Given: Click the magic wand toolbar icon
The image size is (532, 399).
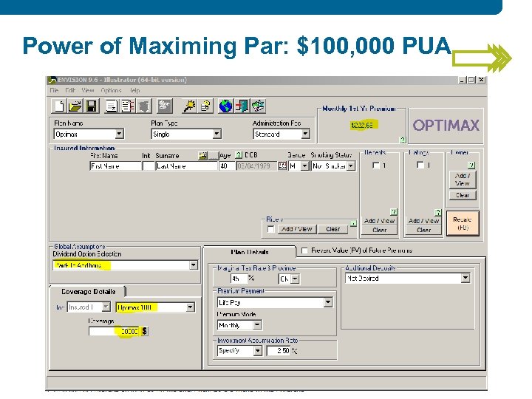Looking at the screenshot, I should pos(189,106).
